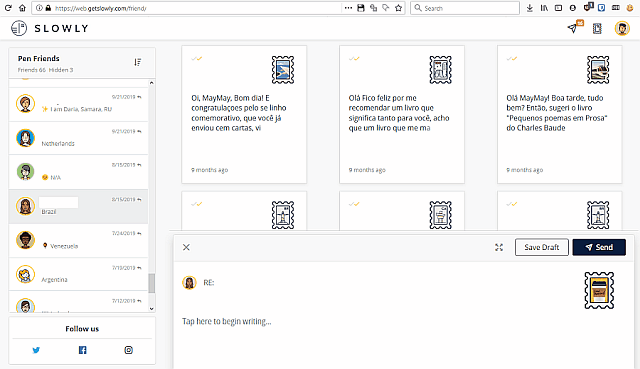This screenshot has height=369, width=640.
Task: Open profile avatar in top-right header
Action: point(622,28)
